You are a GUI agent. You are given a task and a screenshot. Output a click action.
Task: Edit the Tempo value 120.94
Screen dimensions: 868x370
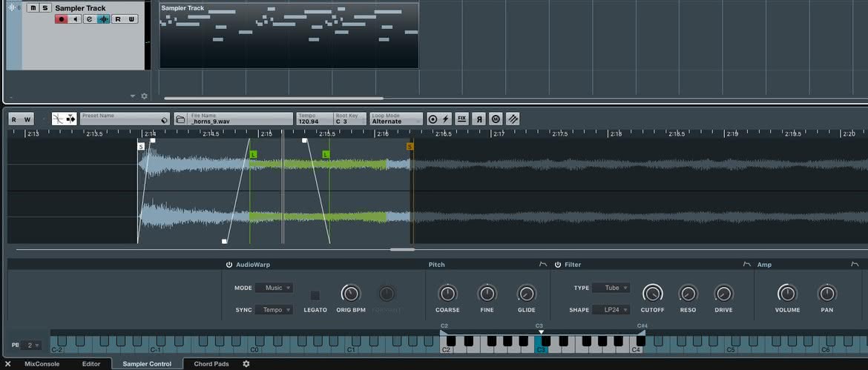pyautogui.click(x=315, y=119)
